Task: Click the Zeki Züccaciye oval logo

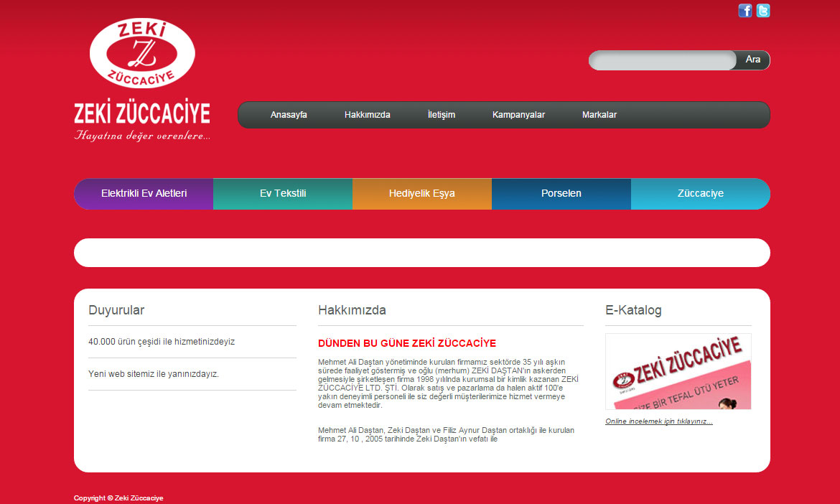Action: pyautogui.click(x=142, y=53)
